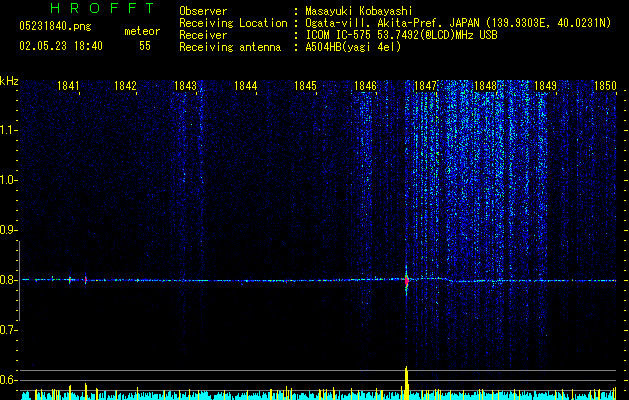
Task: Click the strong red meteor echo near 1847
Action: tap(406, 281)
